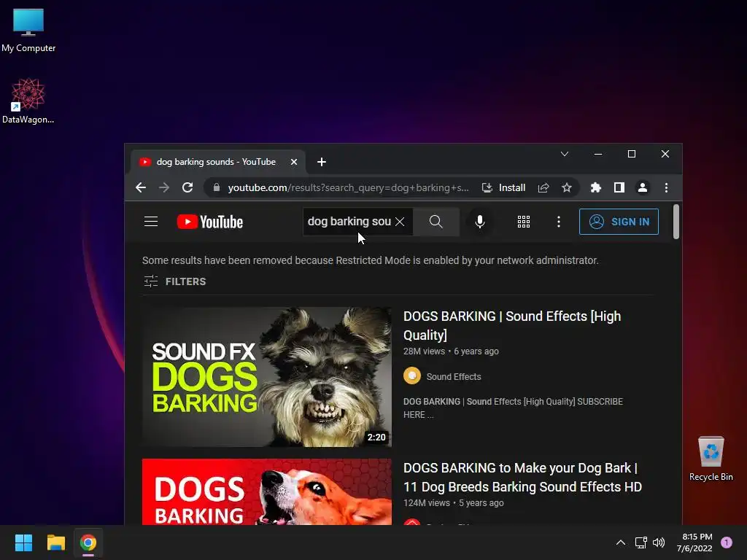
Task: Click the Restricted Mode notice text
Action: (370, 260)
